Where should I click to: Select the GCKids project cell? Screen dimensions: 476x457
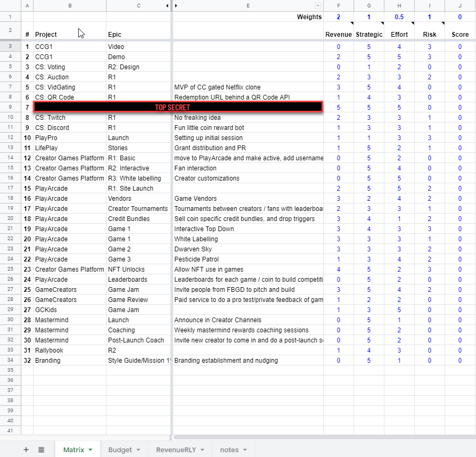(x=70, y=310)
